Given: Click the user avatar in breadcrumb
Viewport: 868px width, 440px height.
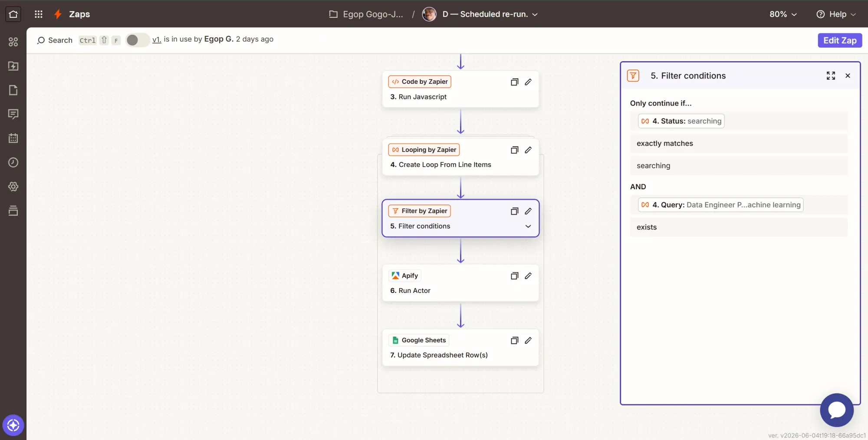Looking at the screenshot, I should point(429,14).
